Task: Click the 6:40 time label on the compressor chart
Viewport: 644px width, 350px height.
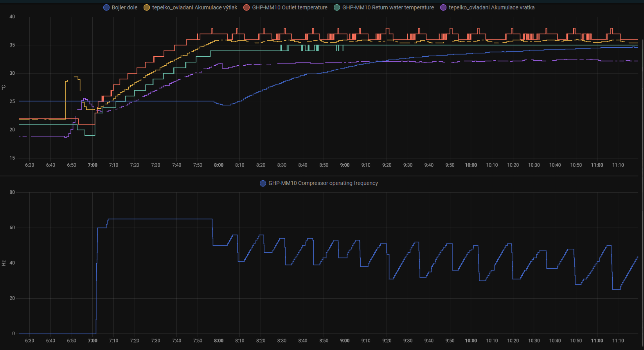Action: (x=50, y=341)
